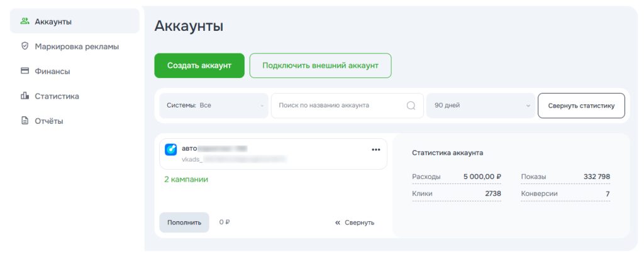
Task: Go to Финансы in sidebar
Action: 52,71
